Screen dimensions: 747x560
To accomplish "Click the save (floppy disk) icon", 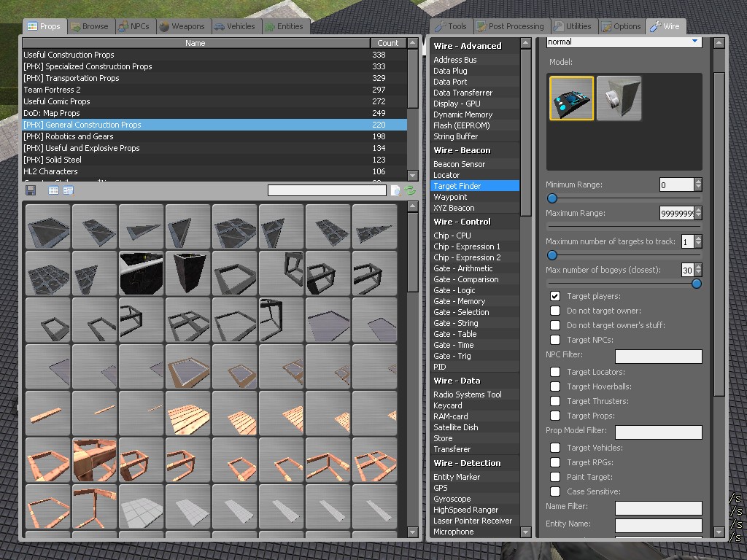I will (x=31, y=190).
